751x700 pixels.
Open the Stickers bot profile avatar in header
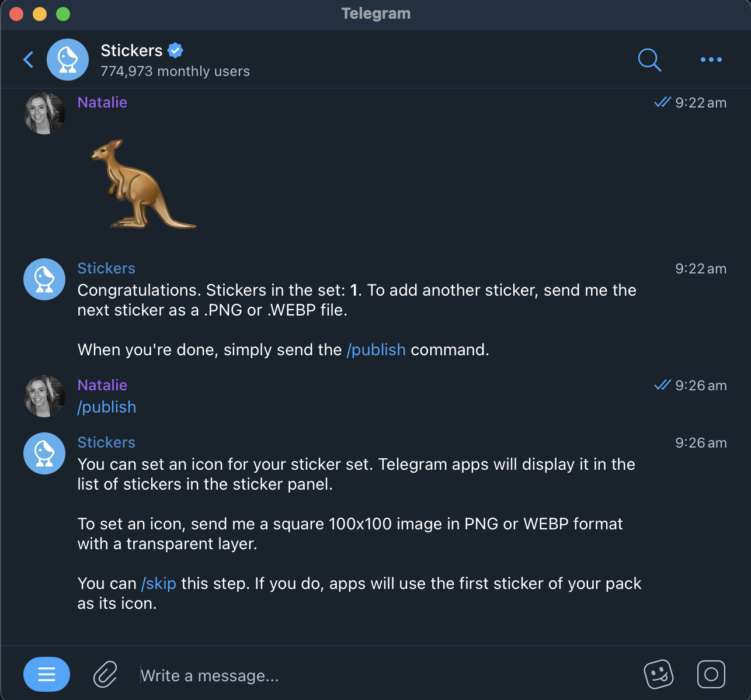(68, 60)
